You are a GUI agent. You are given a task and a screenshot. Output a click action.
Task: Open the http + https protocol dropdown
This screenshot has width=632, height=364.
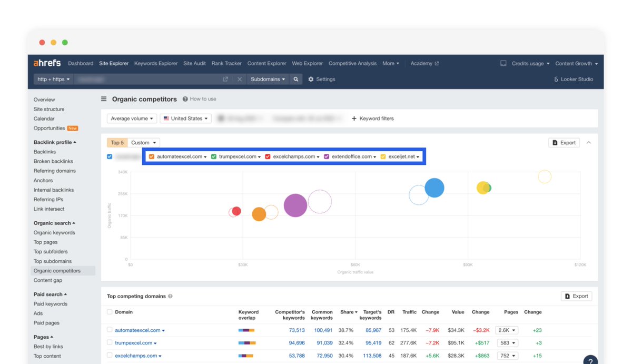click(54, 79)
